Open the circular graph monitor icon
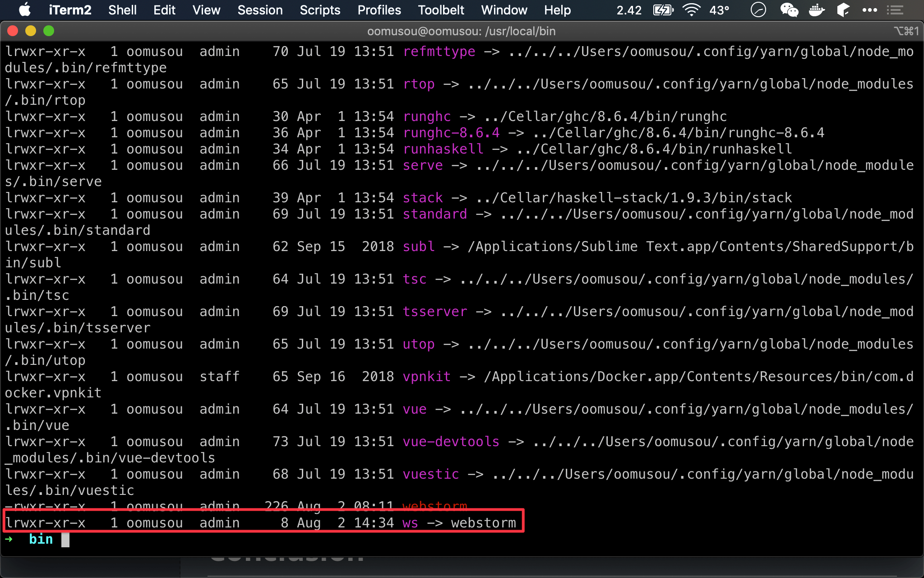Screen dimensions: 924x578 pos(758,10)
